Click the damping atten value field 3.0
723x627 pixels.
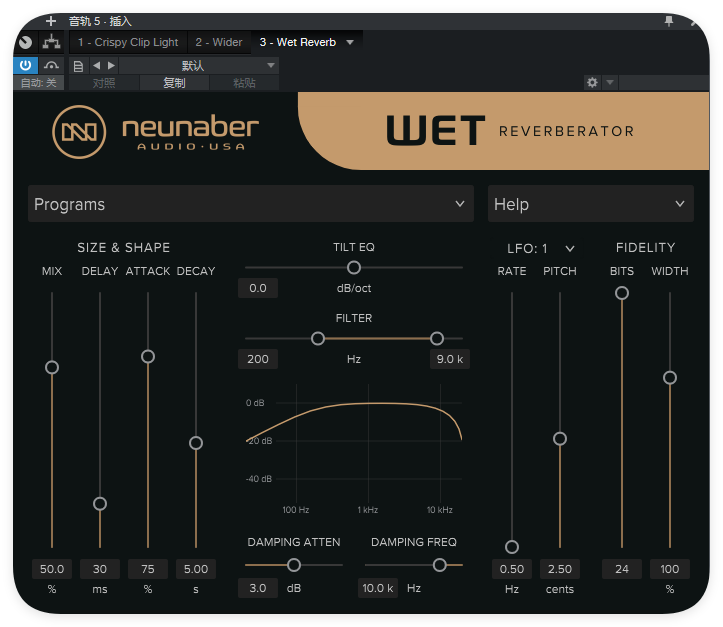tap(258, 588)
